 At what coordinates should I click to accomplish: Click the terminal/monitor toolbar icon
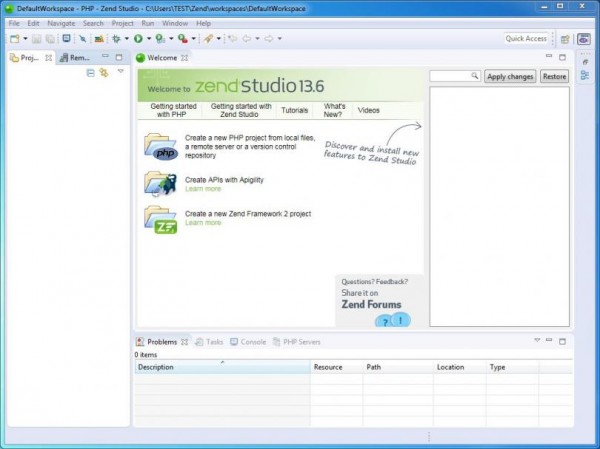(x=67, y=38)
